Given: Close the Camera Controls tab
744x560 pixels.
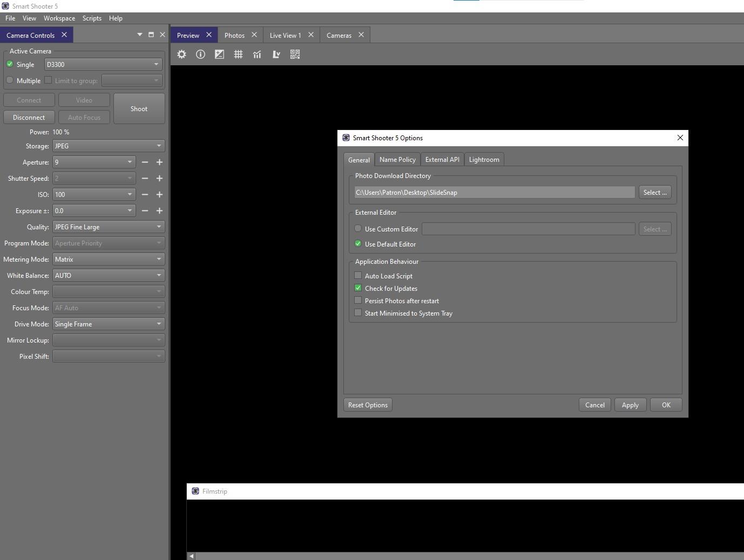Looking at the screenshot, I should tap(64, 35).
